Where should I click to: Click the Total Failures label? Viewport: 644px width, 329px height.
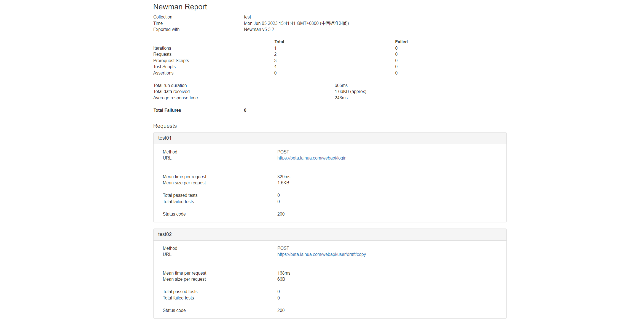(x=167, y=110)
